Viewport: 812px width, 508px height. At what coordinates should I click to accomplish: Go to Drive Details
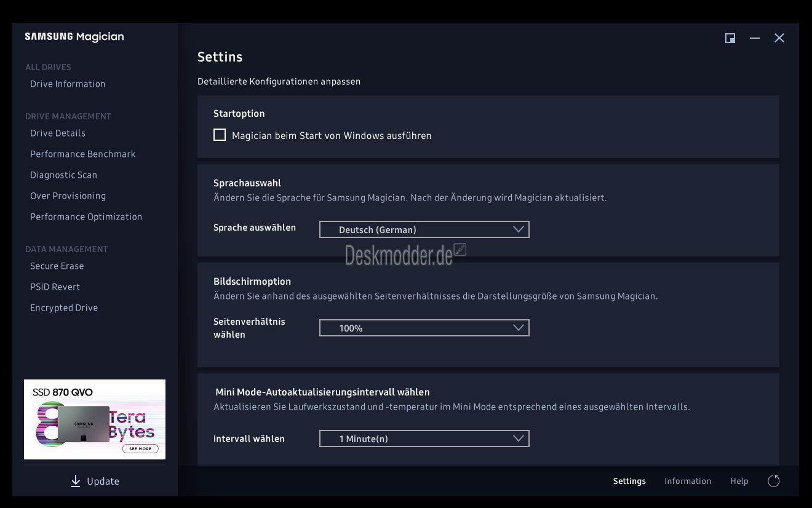[x=58, y=133]
